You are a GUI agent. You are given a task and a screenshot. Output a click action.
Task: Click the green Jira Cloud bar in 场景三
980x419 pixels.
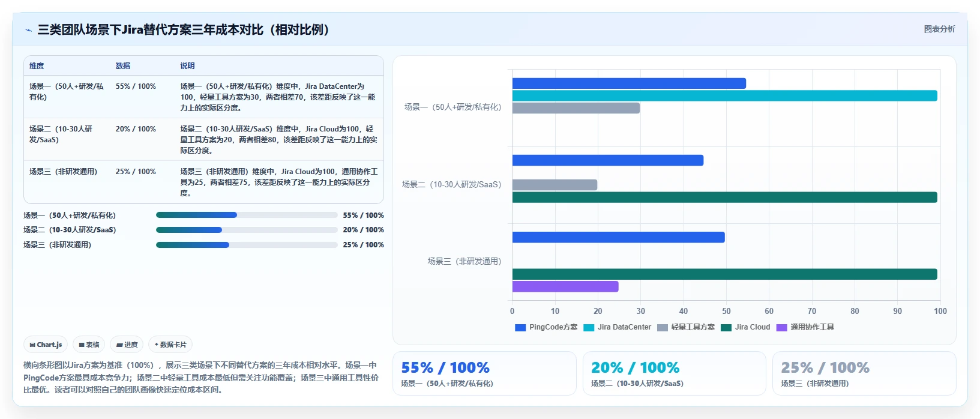click(x=724, y=274)
